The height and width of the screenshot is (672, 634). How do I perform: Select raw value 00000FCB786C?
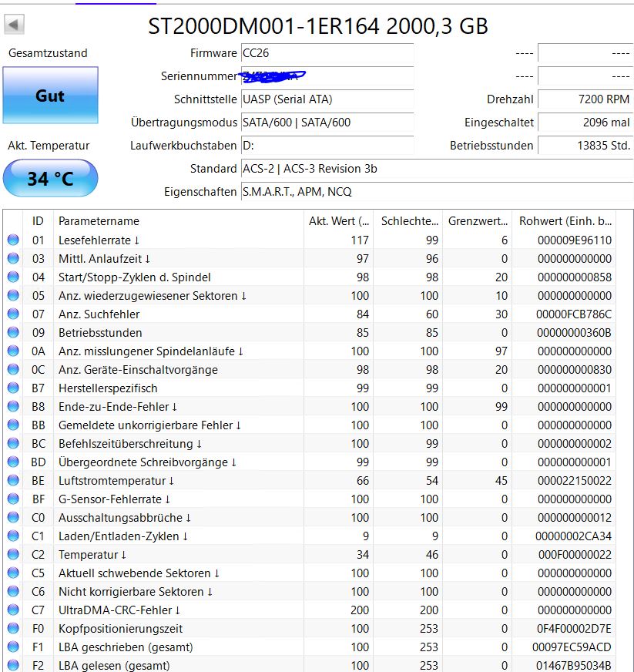(574, 314)
